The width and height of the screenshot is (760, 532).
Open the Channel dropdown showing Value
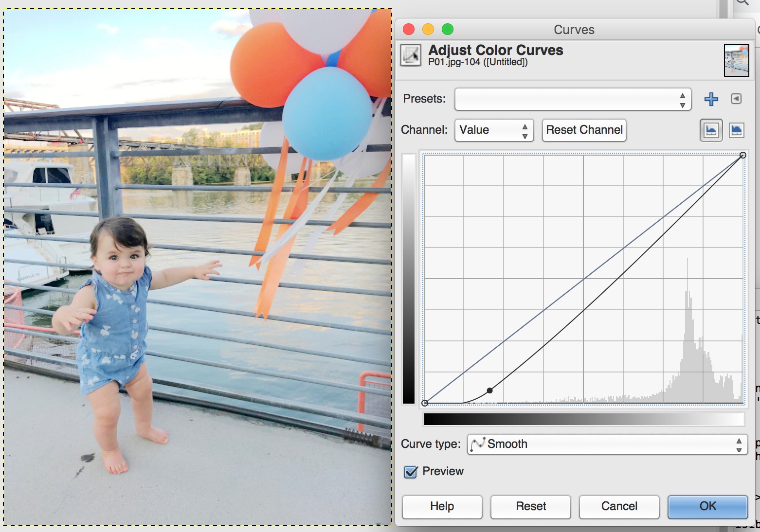coord(494,130)
